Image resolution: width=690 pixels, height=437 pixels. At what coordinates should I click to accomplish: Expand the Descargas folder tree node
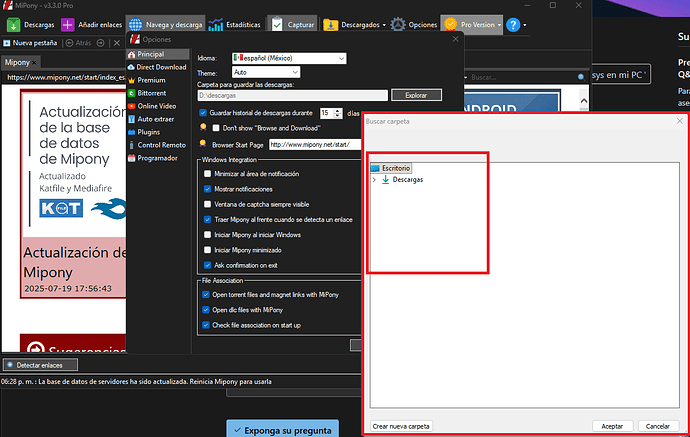point(374,180)
